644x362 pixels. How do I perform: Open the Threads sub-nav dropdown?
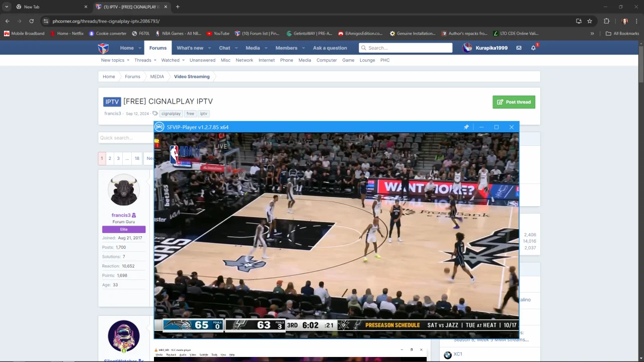coord(154,60)
